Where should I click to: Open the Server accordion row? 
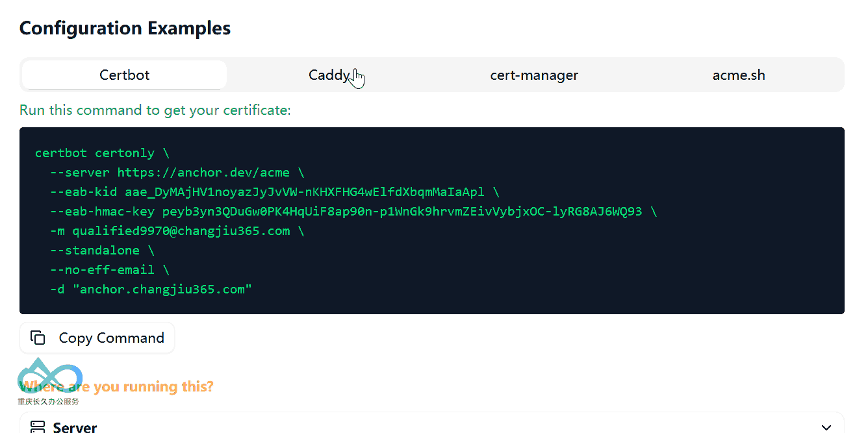(432, 423)
